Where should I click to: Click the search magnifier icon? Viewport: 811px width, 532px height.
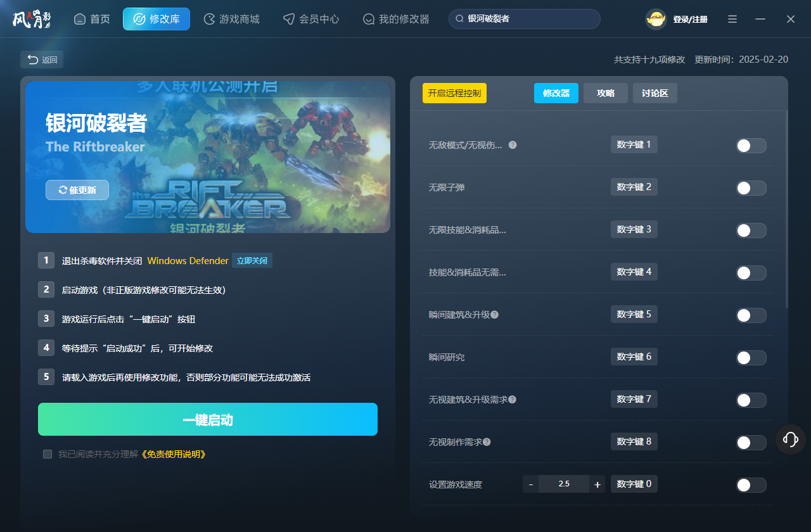459,19
